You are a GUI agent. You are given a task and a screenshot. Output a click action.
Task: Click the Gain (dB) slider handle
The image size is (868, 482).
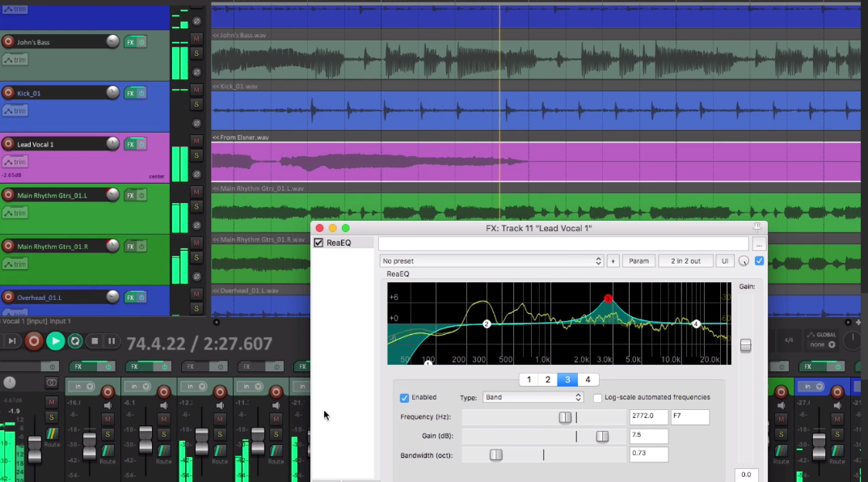point(602,437)
